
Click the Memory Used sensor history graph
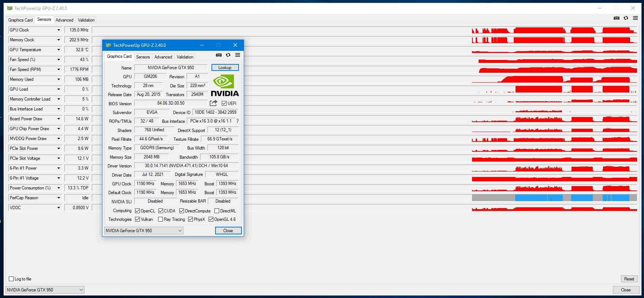[364, 79]
